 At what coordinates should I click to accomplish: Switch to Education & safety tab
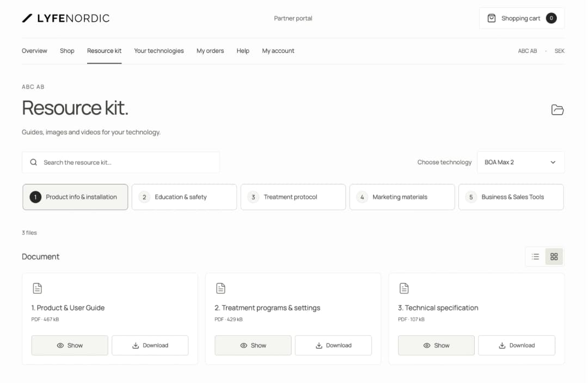(x=184, y=197)
